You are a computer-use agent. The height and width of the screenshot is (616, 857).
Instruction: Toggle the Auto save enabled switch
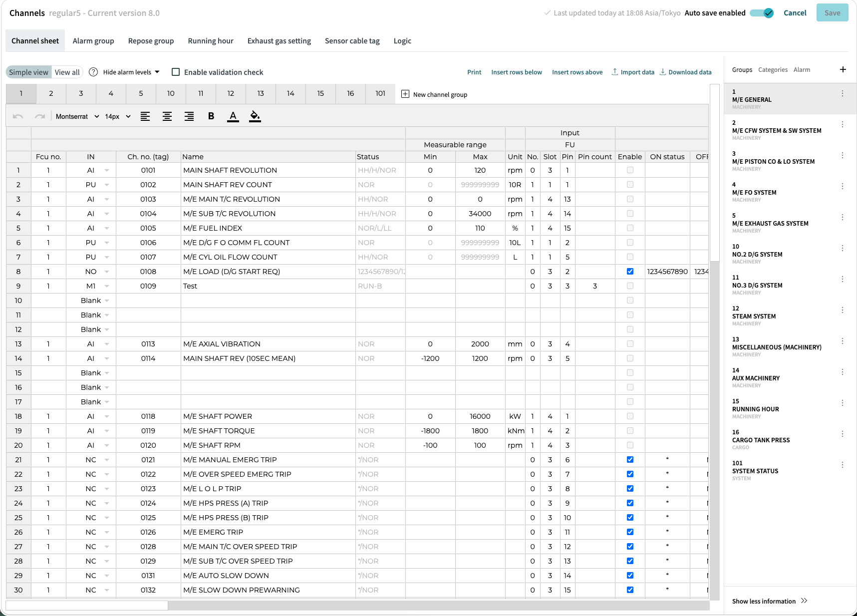pyautogui.click(x=762, y=13)
